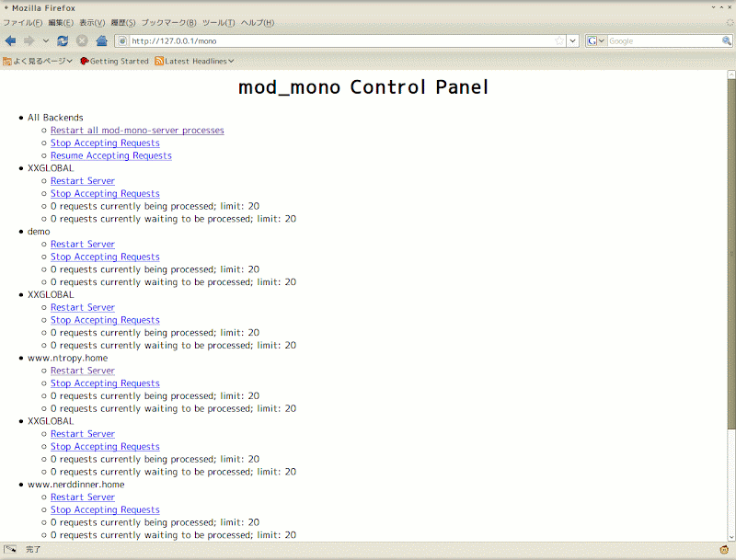Open the Home page icon

coord(102,40)
